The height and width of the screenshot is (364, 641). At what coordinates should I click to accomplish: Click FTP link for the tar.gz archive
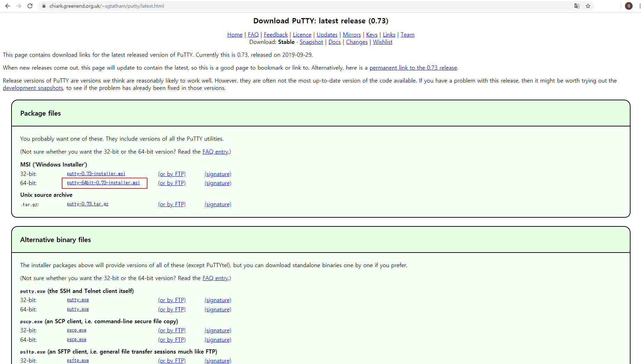tap(172, 204)
